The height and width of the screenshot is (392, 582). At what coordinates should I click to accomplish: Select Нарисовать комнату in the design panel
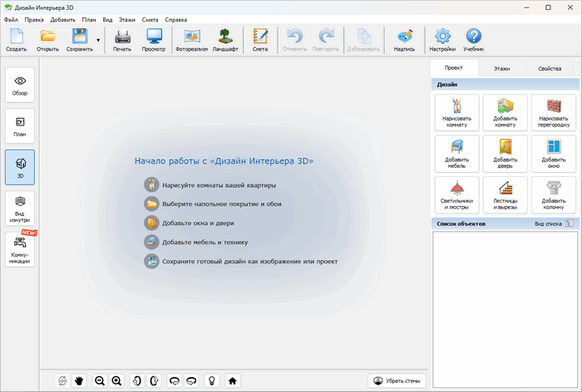(x=456, y=111)
